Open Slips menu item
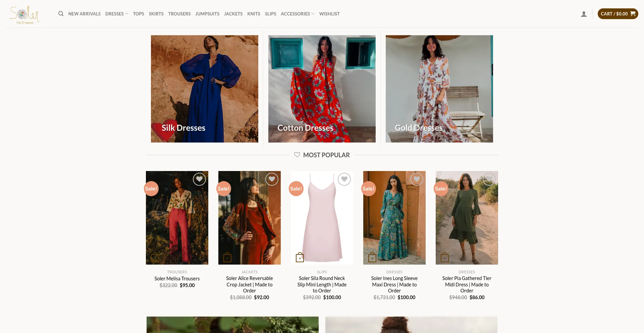 (270, 14)
